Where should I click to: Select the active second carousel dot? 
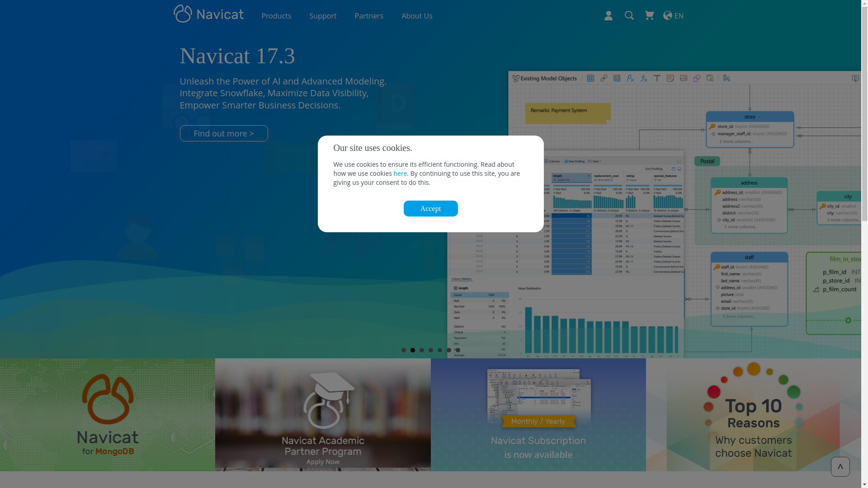(413, 350)
